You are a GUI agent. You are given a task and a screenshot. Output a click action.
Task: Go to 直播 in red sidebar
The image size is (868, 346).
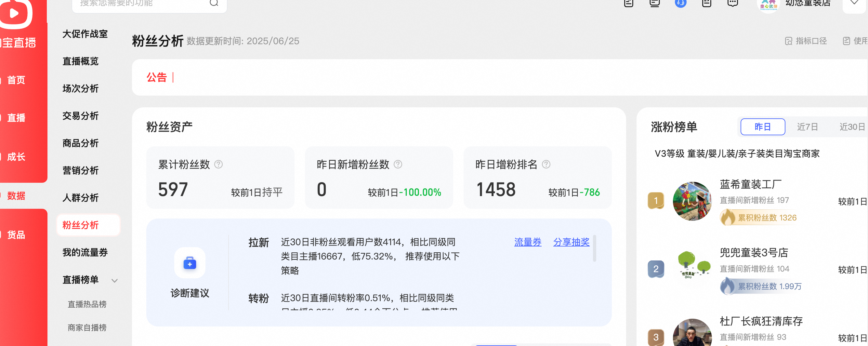pos(16,118)
